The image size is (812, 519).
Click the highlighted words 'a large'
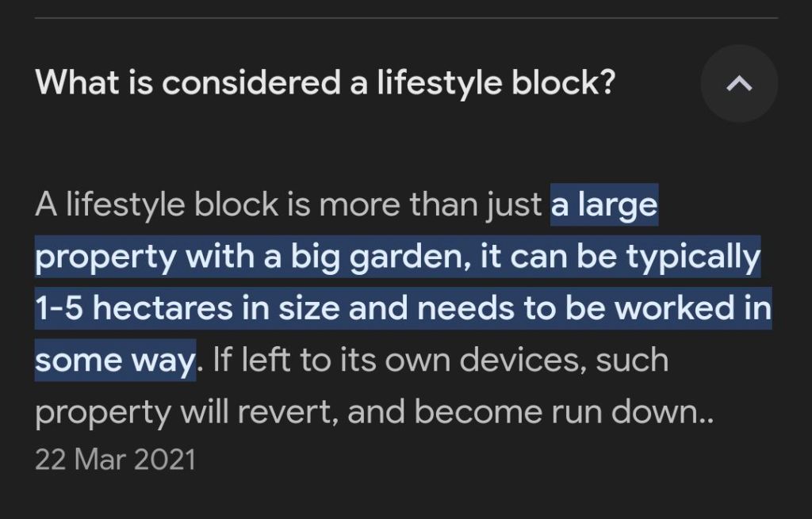click(x=604, y=206)
